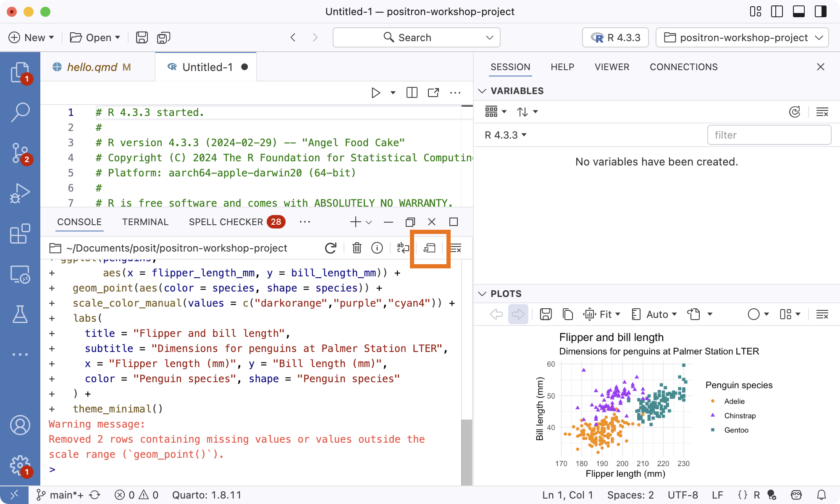
Task: Open the Testing flask view
Action: point(20,314)
